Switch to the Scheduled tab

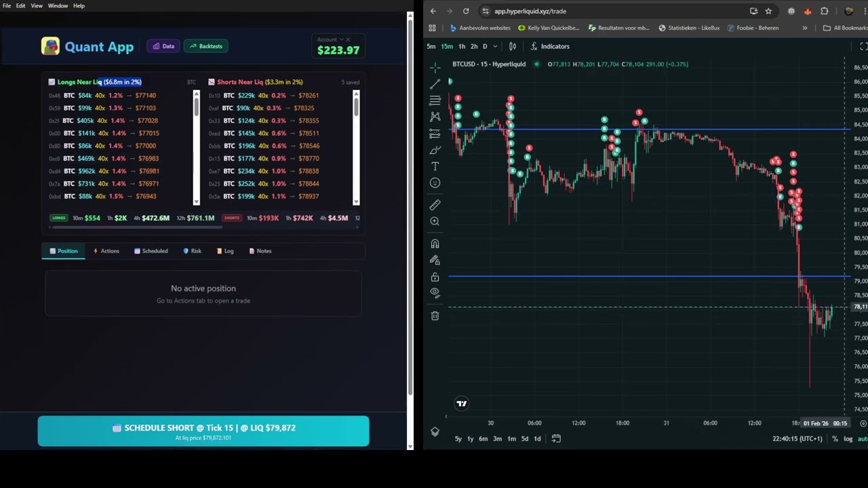click(x=151, y=251)
